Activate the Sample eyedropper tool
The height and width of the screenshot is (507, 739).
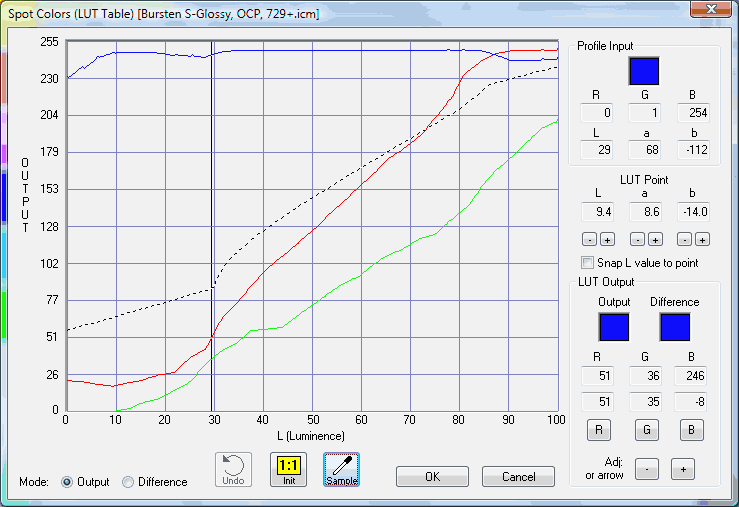point(342,469)
